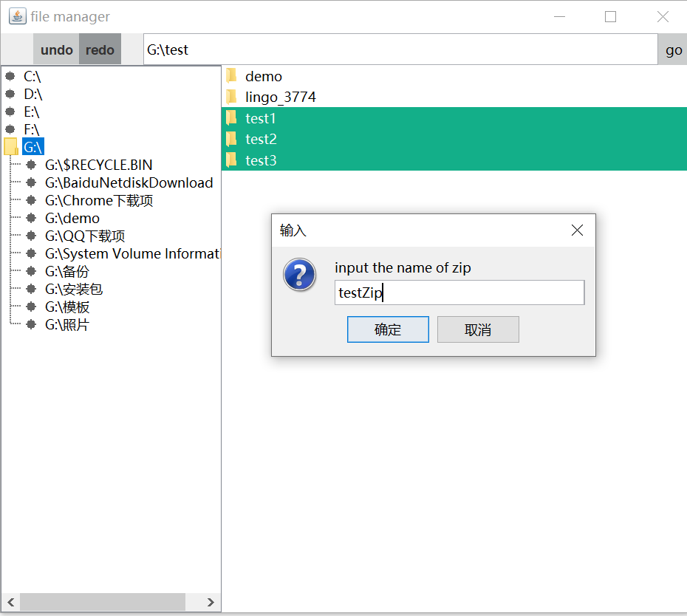Open G:\System Volume Information in tree
This screenshot has width=687, height=616.
pyautogui.click(x=132, y=253)
